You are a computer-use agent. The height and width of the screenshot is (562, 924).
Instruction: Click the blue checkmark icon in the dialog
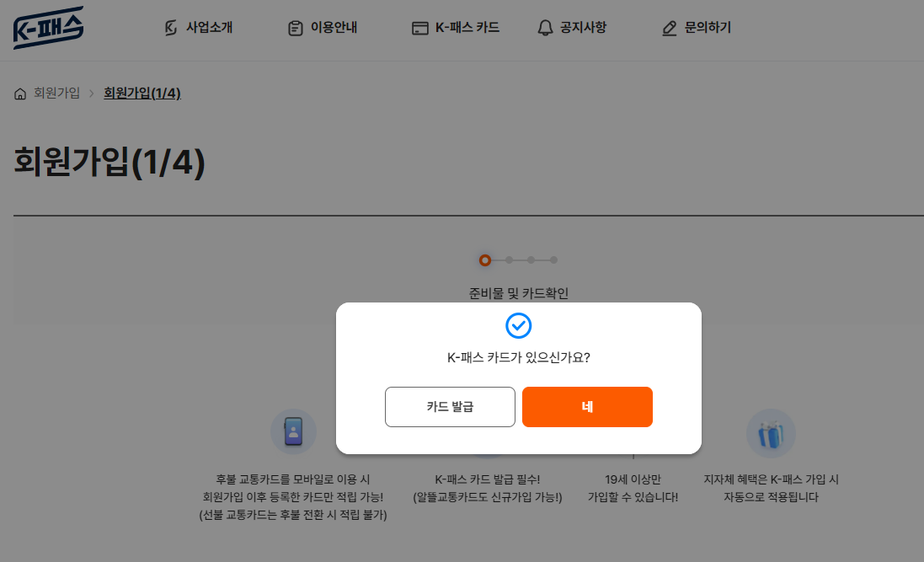(519, 327)
